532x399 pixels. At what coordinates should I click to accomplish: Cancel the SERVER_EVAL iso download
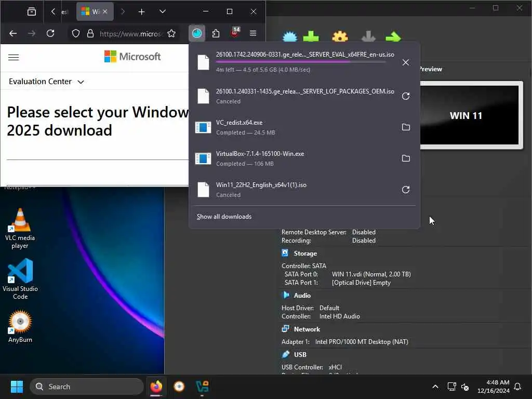coord(405,62)
